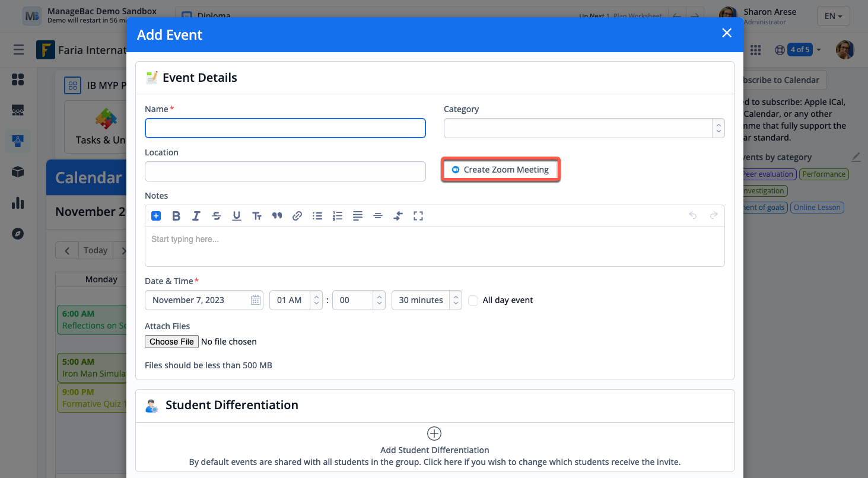Open the hour selector showing 01 AM
Image resolution: width=868 pixels, height=478 pixels.
(x=295, y=301)
